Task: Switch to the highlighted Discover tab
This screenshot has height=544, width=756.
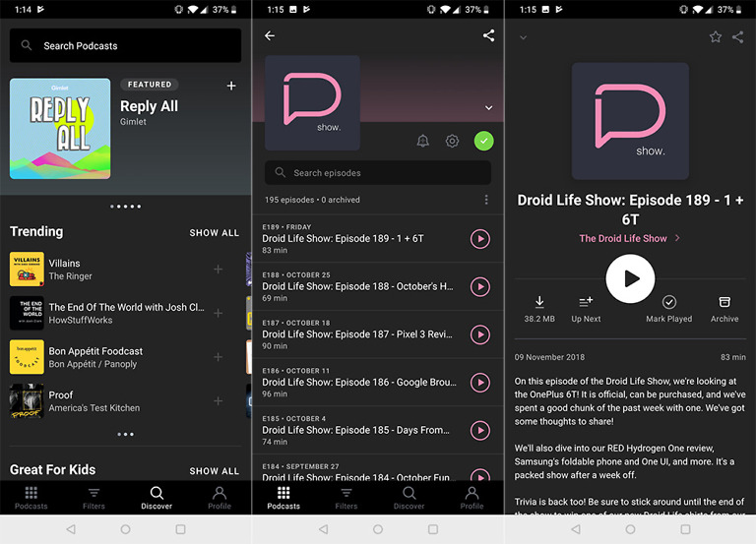Action: (x=157, y=497)
